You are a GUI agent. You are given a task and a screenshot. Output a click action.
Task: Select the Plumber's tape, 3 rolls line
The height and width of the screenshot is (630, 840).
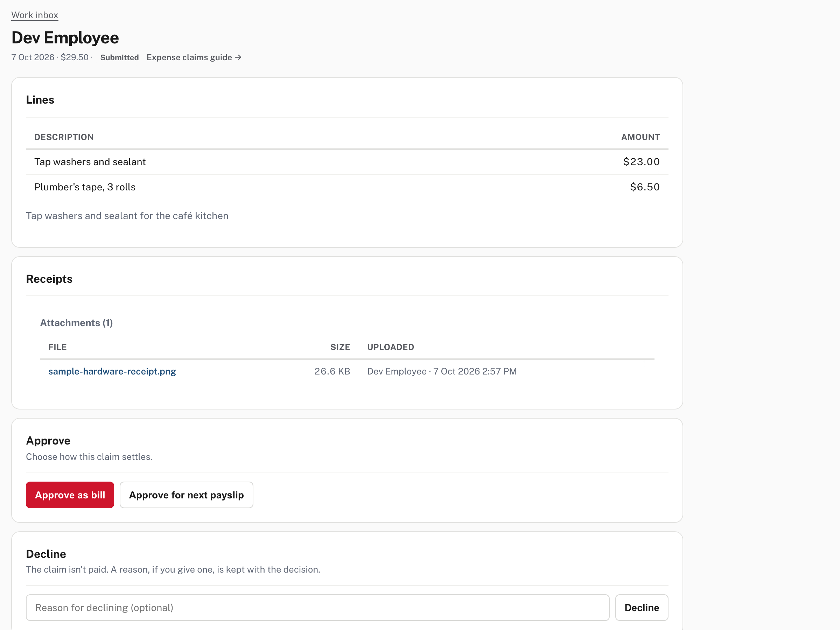(x=347, y=187)
